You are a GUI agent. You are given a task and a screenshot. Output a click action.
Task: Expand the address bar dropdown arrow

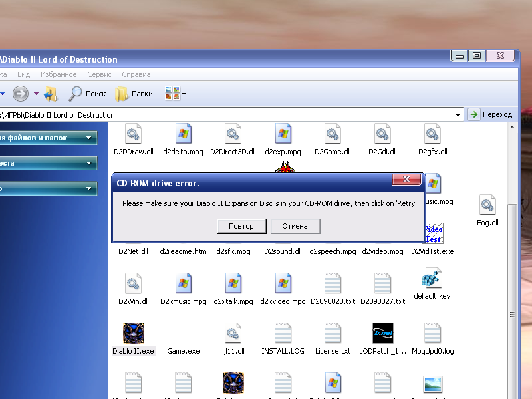click(x=458, y=114)
